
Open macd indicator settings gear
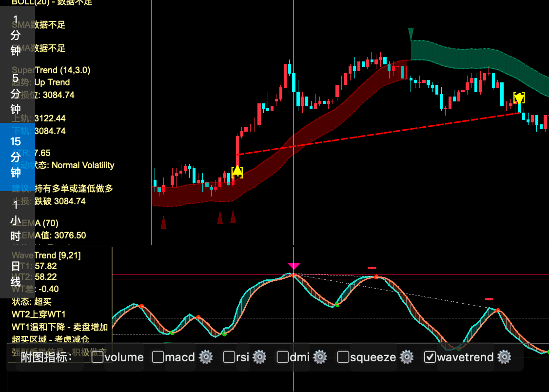coord(206,357)
